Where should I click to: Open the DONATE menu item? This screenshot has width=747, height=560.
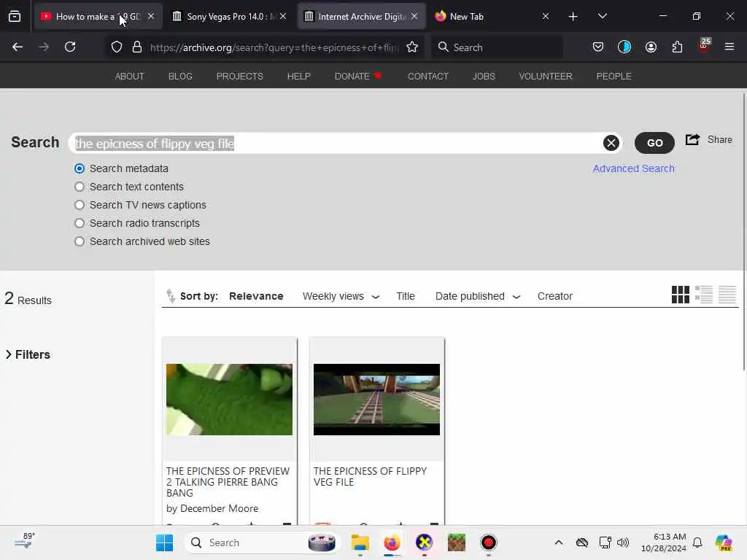pyautogui.click(x=357, y=76)
